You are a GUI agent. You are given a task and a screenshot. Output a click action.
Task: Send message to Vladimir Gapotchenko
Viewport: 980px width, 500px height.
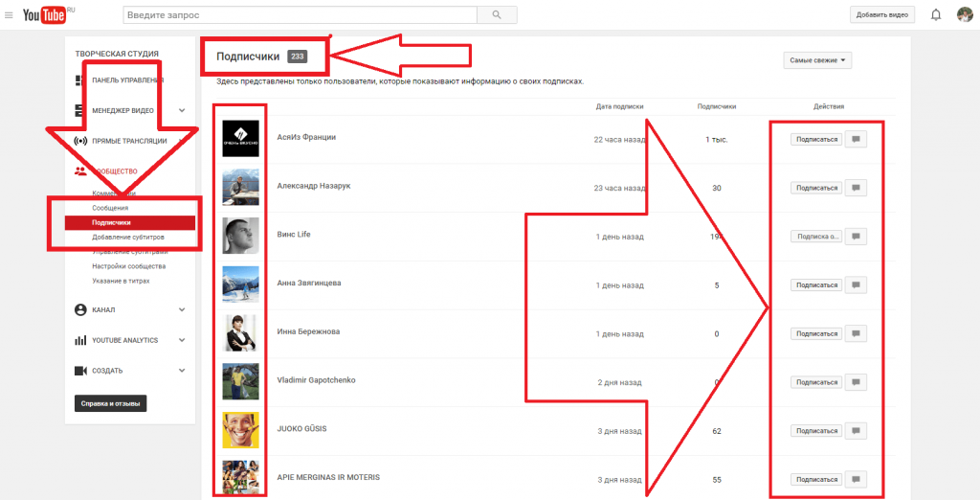tap(856, 382)
